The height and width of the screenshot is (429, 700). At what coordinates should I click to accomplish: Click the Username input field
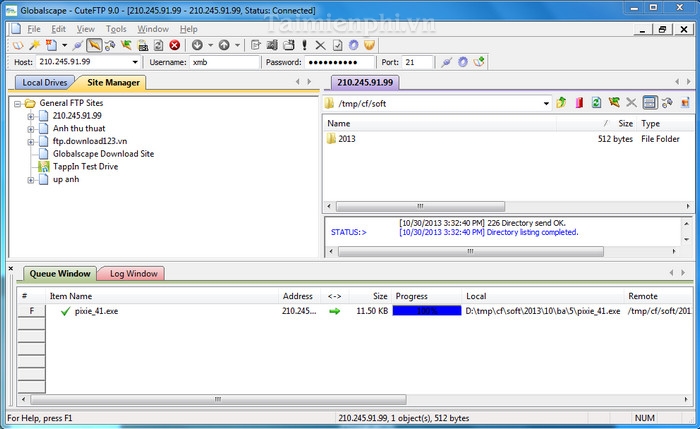pyautogui.click(x=225, y=62)
